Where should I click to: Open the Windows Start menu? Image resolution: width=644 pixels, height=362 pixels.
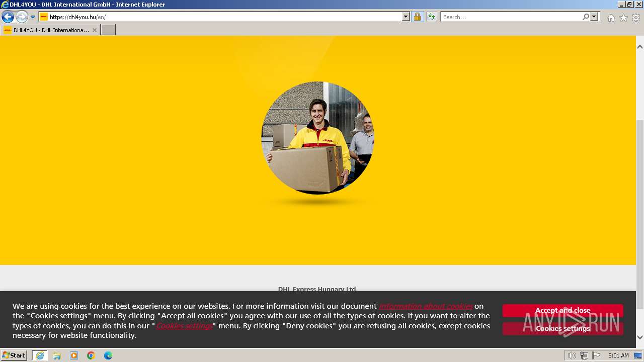tap(14, 355)
